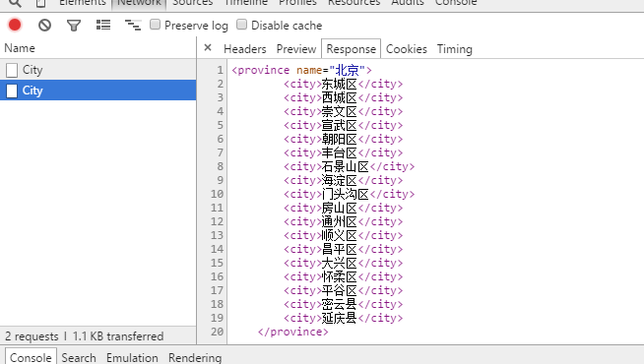
Task: Select the Response tab
Action: 352,49
